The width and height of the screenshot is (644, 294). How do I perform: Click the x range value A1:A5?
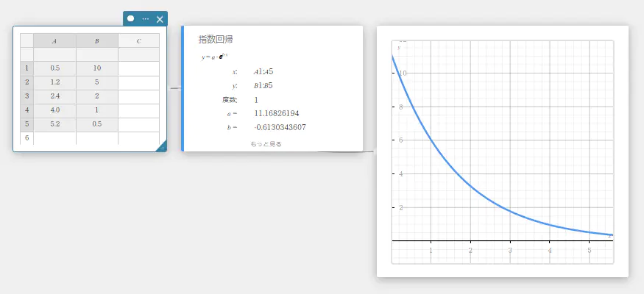(263, 72)
